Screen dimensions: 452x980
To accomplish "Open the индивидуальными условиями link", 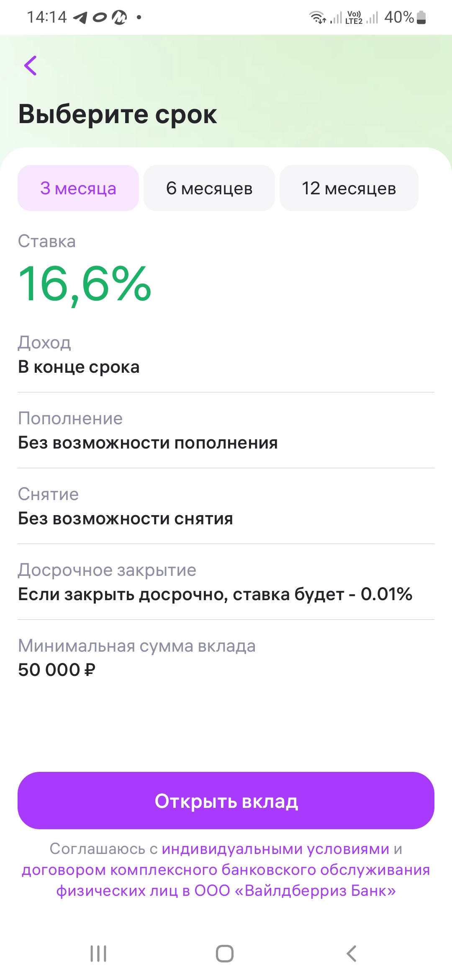I will coord(275,849).
